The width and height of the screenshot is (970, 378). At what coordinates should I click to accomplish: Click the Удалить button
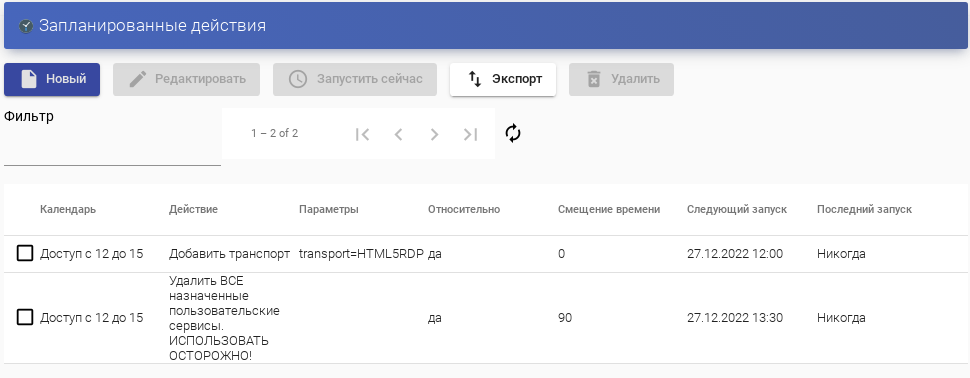click(621, 79)
